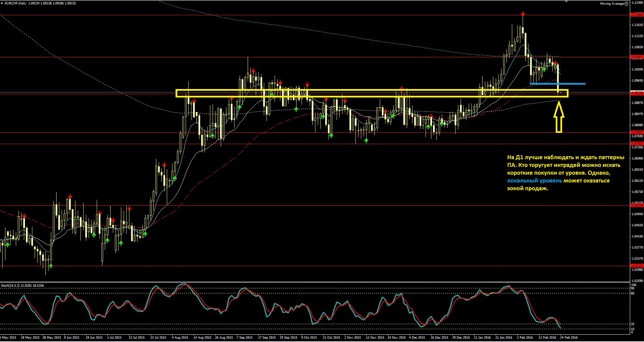
Task: Select the red 1.10473 line price label
Action: [637, 57]
